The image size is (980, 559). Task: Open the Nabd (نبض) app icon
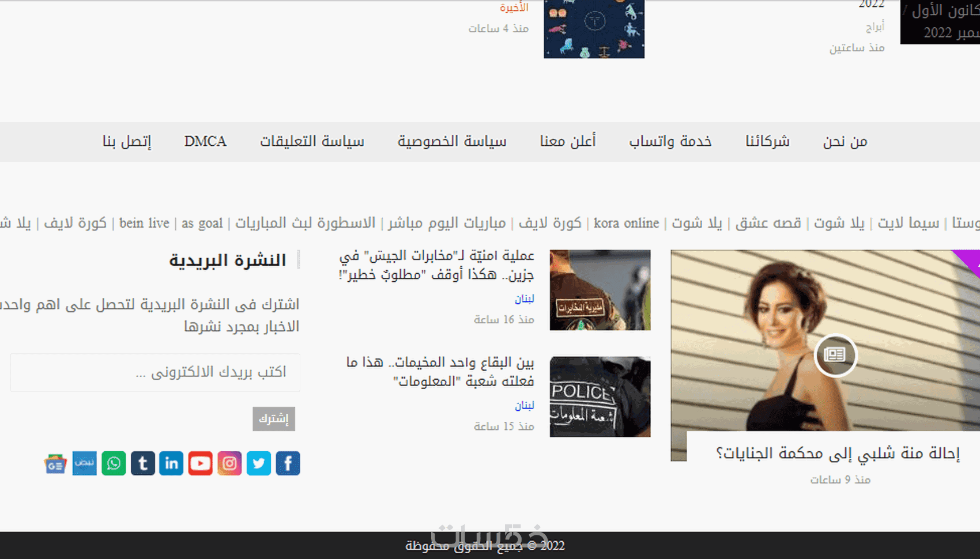click(85, 463)
